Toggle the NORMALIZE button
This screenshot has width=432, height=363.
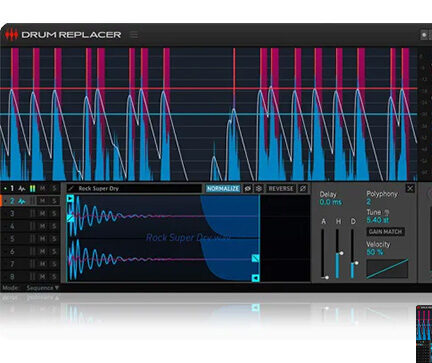pyautogui.click(x=223, y=189)
